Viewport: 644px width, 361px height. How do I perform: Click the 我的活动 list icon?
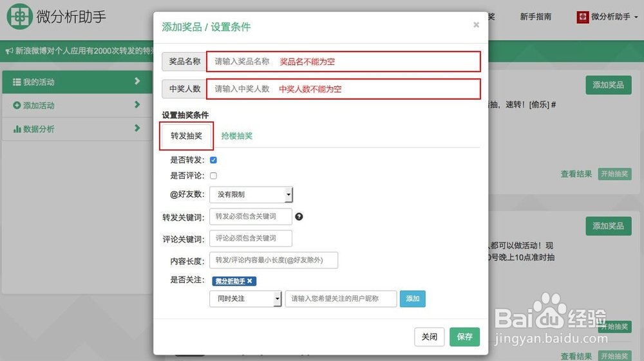coord(17,82)
